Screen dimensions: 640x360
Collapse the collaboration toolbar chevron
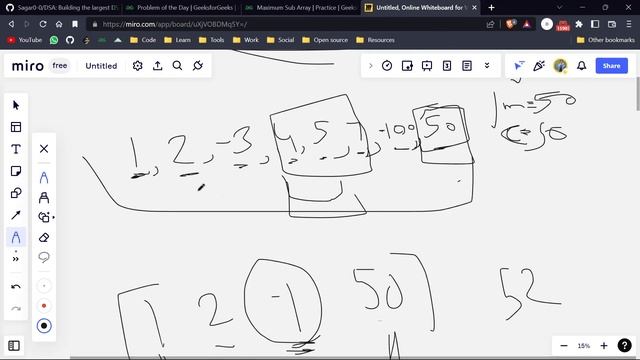(x=371, y=66)
